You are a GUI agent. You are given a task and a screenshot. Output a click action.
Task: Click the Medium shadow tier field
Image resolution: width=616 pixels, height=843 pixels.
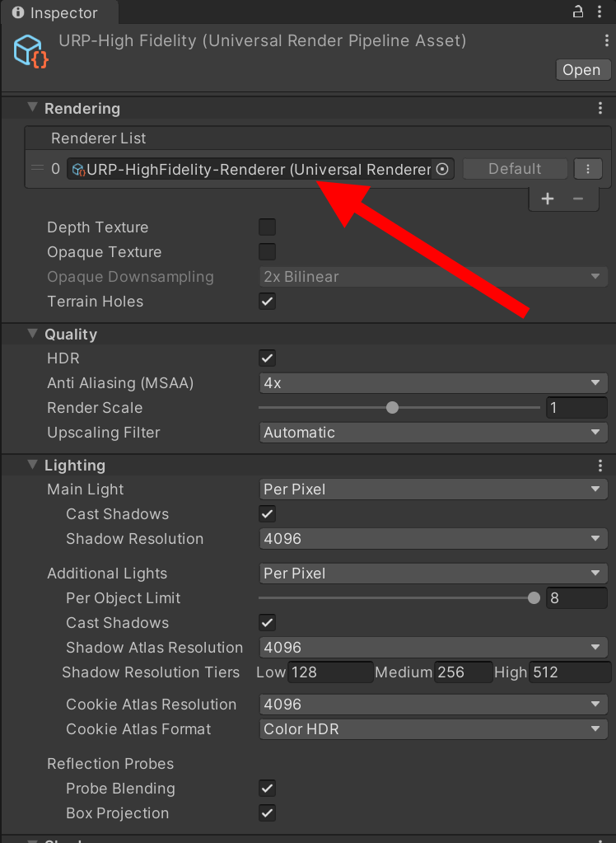click(x=463, y=672)
